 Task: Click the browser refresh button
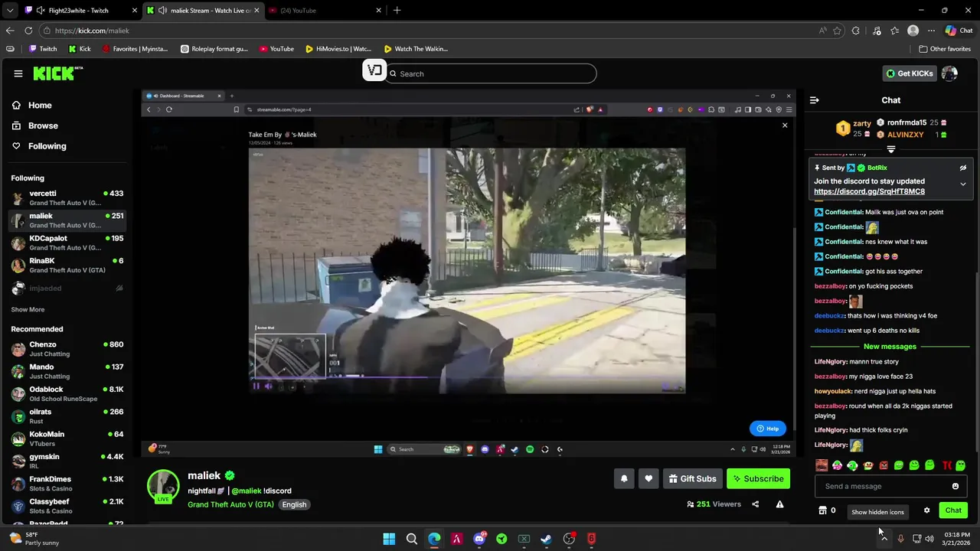click(28, 31)
